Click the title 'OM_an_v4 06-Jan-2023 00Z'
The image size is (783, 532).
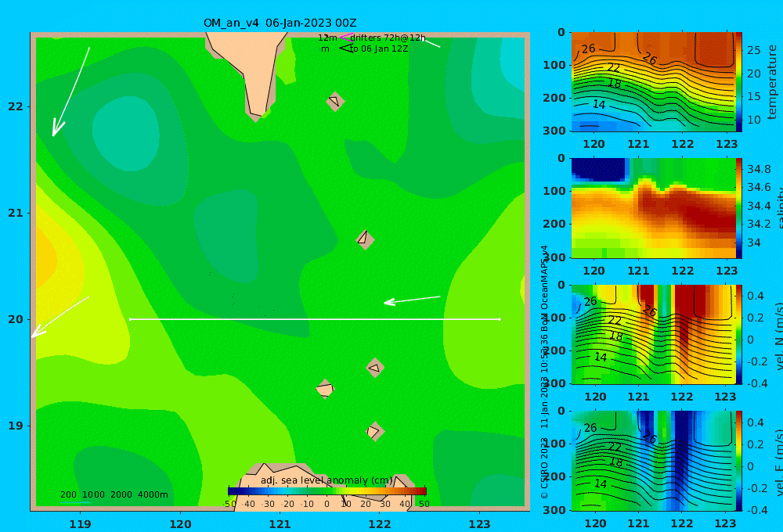[280, 23]
